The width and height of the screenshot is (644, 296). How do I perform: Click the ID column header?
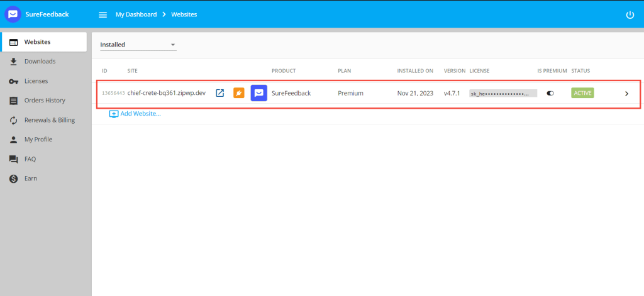click(x=104, y=71)
